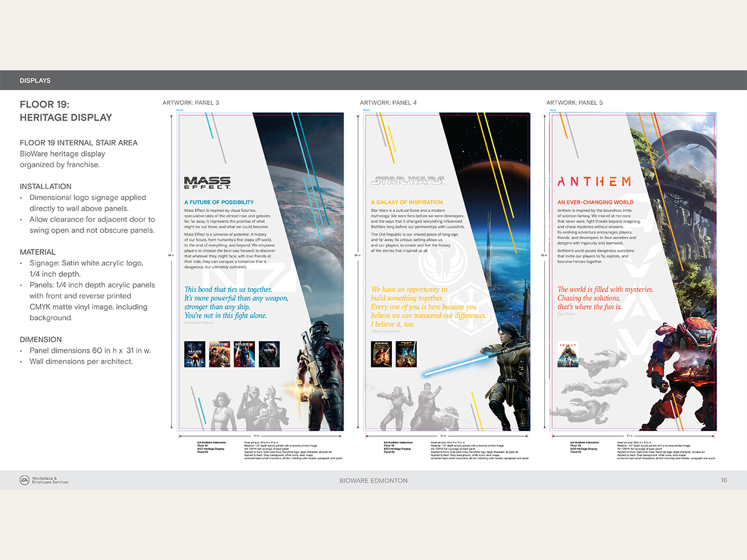Select the "BioWare heritage display" line

click(x=62, y=154)
